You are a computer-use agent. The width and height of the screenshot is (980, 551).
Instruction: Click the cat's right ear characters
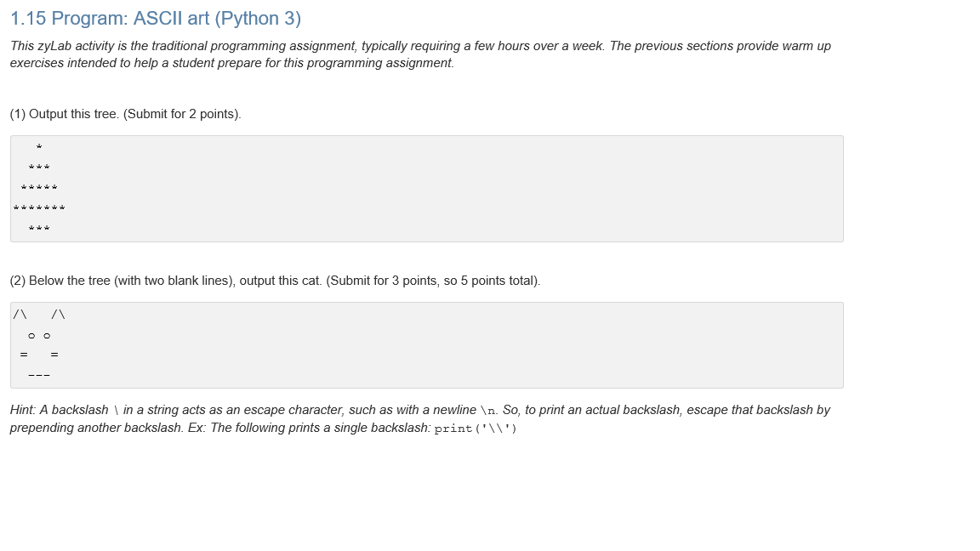[58, 315]
